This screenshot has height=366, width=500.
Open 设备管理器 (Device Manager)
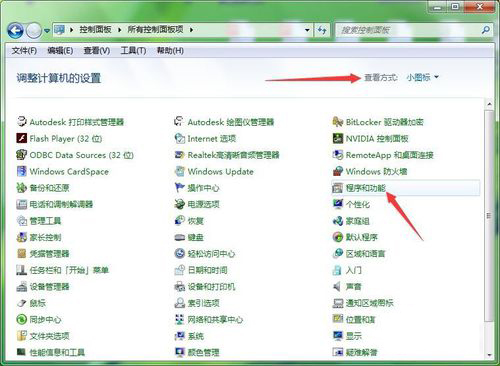[x=49, y=287]
